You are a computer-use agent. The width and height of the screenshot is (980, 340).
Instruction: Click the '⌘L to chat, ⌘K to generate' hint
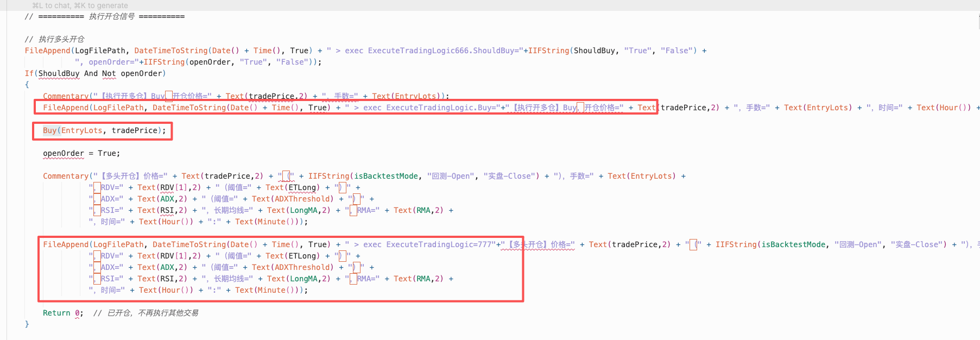point(80,5)
